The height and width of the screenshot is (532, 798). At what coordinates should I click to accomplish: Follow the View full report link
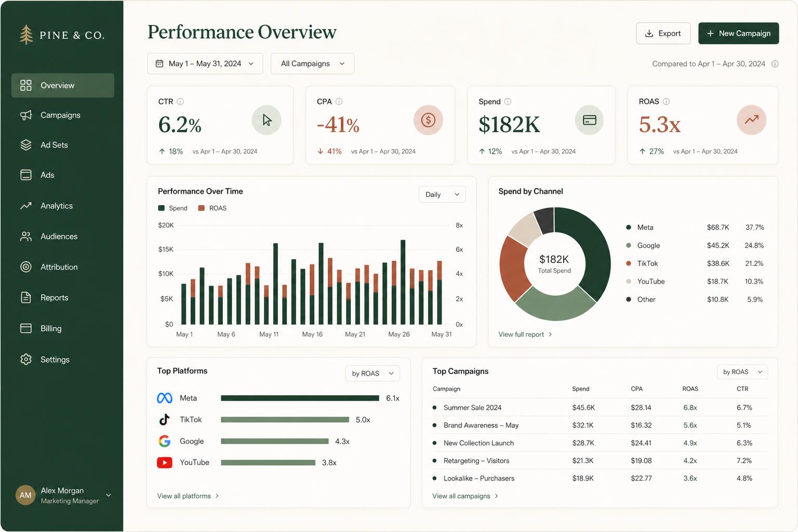tap(525, 335)
